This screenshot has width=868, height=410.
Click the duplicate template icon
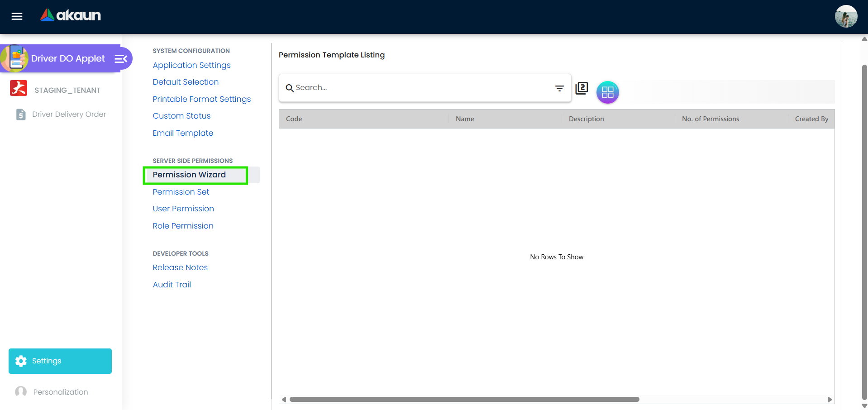(x=582, y=88)
